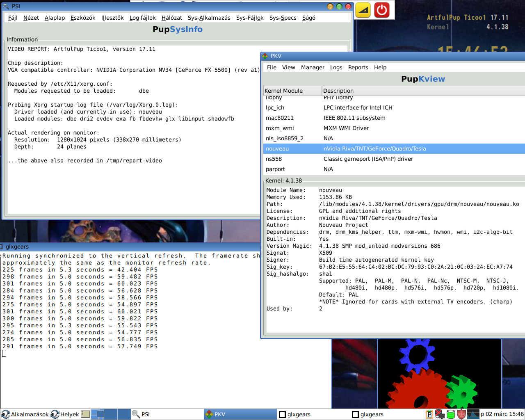Select the nouveau kernel module row
Image resolution: width=525 pixels, height=420 pixels.
click(394, 148)
